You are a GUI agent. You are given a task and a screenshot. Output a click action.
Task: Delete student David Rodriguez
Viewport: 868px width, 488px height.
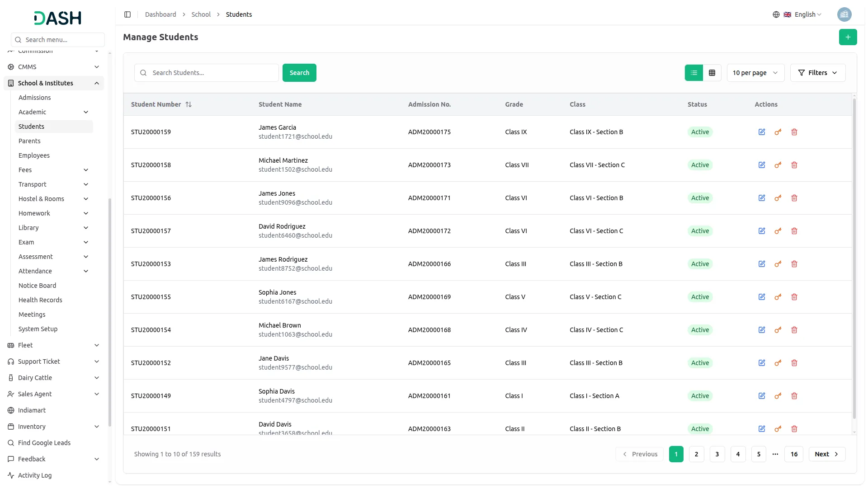(794, 231)
